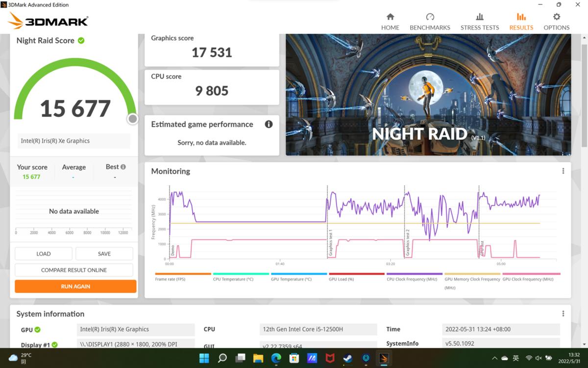Viewport: 588px width, 368px height.
Task: Click the GPU green check icon
Action: [37, 330]
